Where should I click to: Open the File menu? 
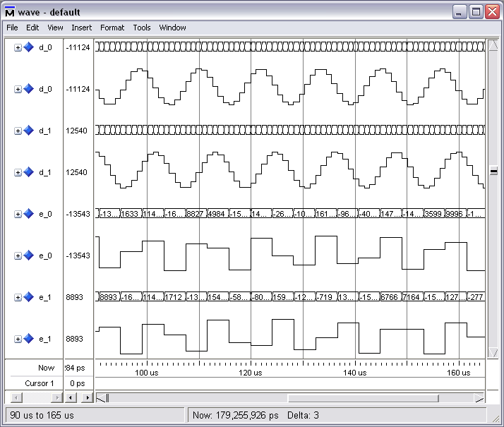tap(12, 28)
